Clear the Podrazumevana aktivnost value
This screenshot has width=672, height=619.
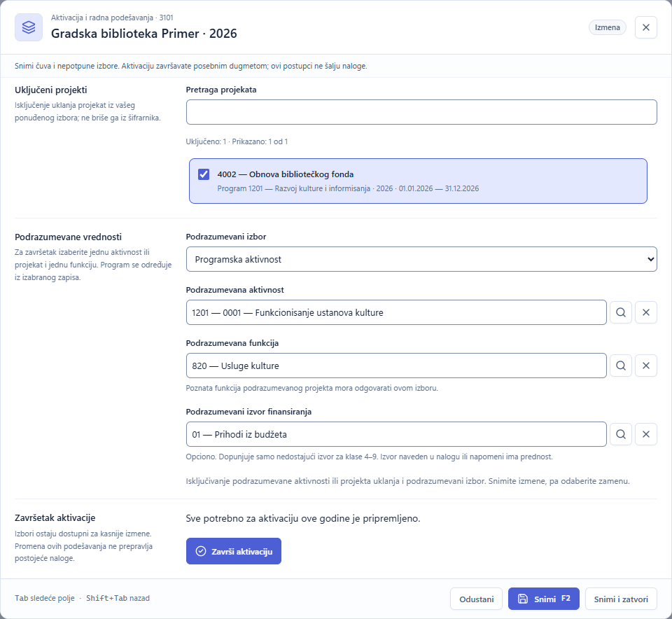pos(646,312)
